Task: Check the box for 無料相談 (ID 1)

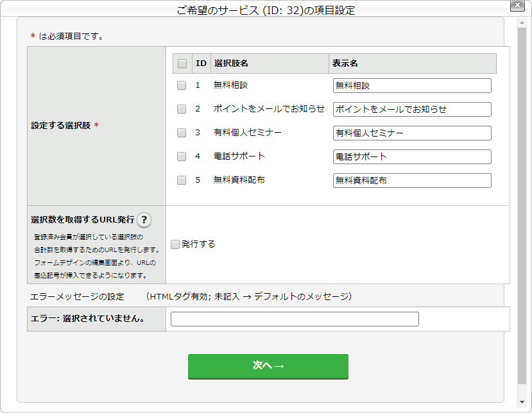Action: pos(182,85)
